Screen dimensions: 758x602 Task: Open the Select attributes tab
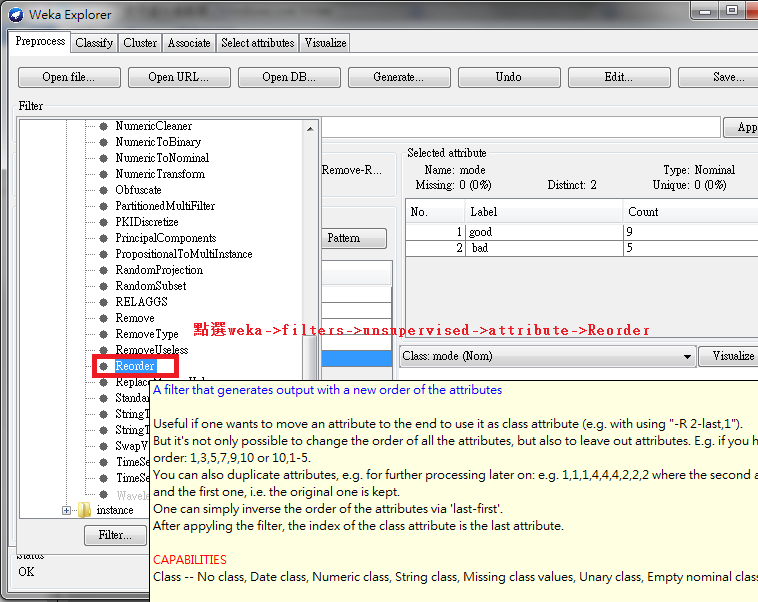258,43
